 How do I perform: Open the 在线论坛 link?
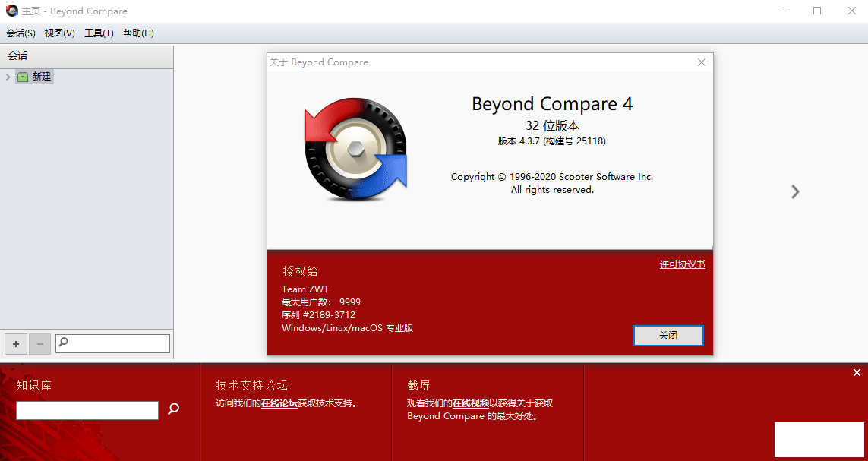[279, 403]
